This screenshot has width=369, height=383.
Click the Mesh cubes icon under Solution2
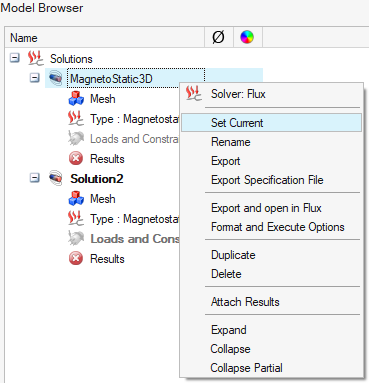(x=76, y=198)
